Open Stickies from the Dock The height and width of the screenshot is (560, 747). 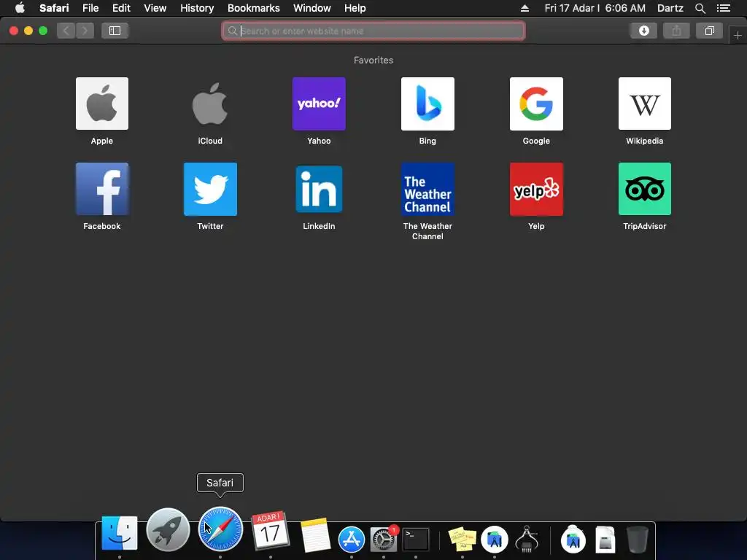[462, 539]
